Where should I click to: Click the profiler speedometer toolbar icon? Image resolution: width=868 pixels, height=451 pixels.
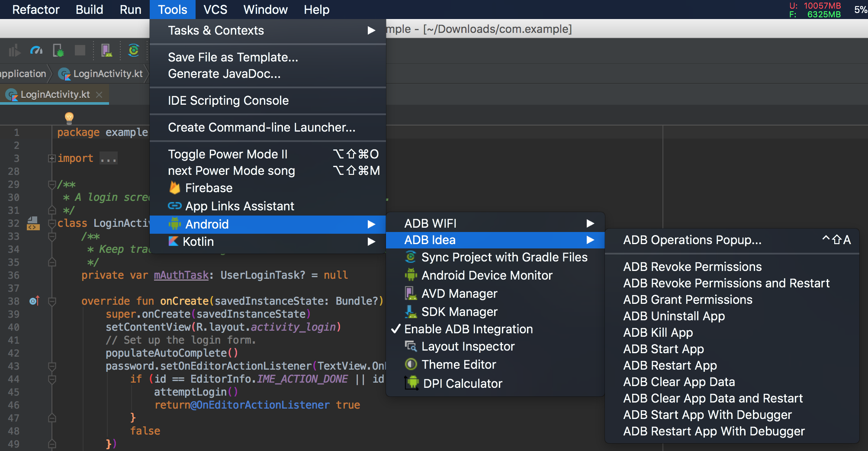tap(36, 51)
